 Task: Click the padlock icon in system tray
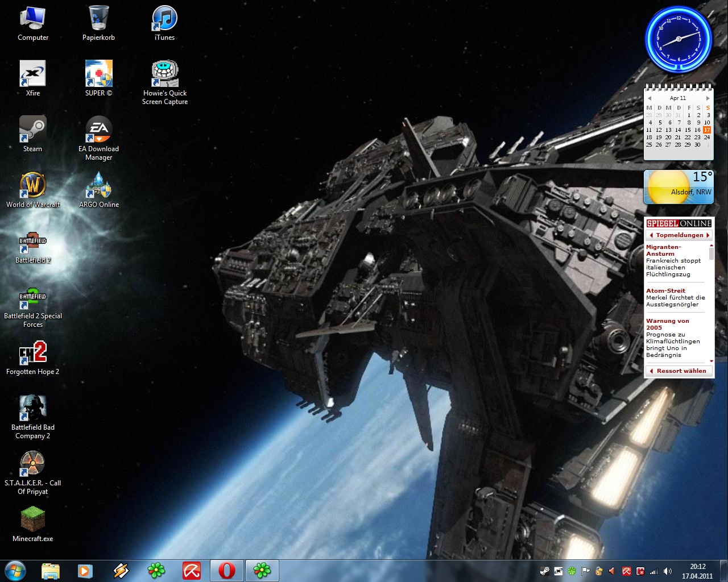[599, 571]
